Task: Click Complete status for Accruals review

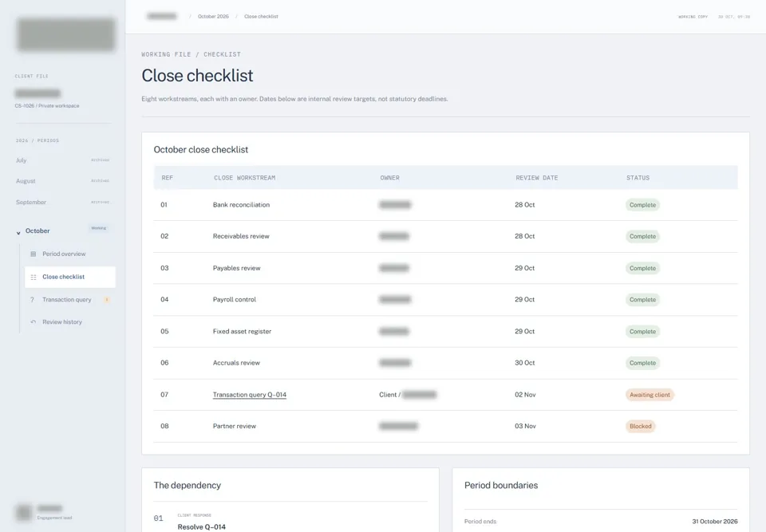Action: click(x=642, y=363)
